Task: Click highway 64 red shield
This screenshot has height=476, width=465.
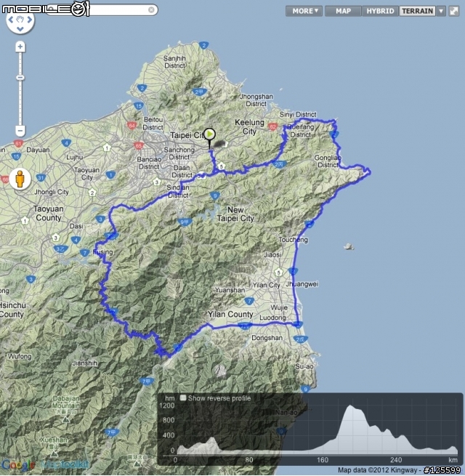Action: [x=132, y=126]
